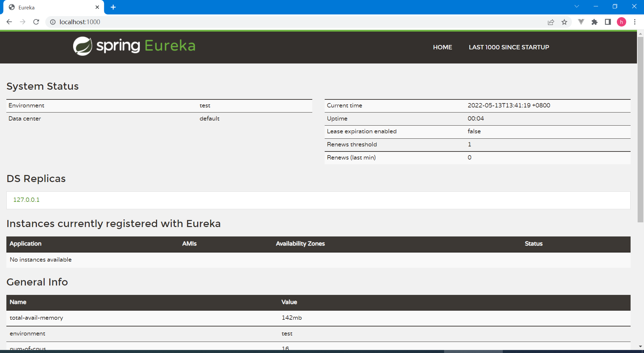Open a new browser tab

(113, 7)
